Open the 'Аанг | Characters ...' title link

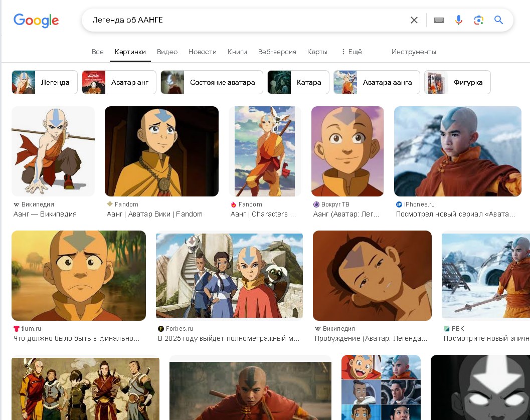[263, 214]
